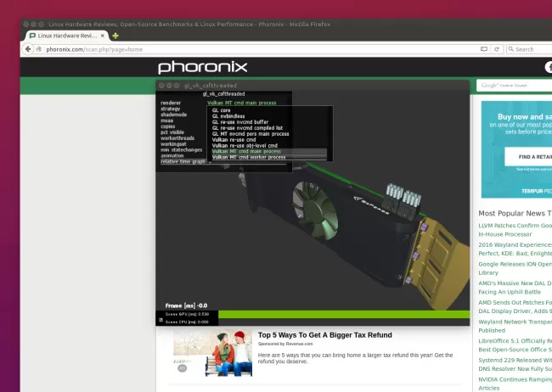
Task: Go back with Firefox's back arrow button
Action: pos(28,49)
